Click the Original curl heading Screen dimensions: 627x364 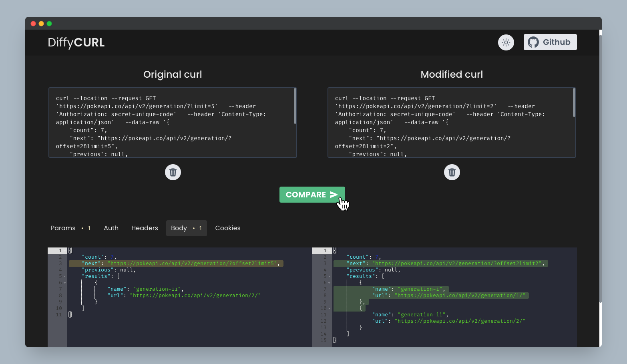tap(173, 74)
